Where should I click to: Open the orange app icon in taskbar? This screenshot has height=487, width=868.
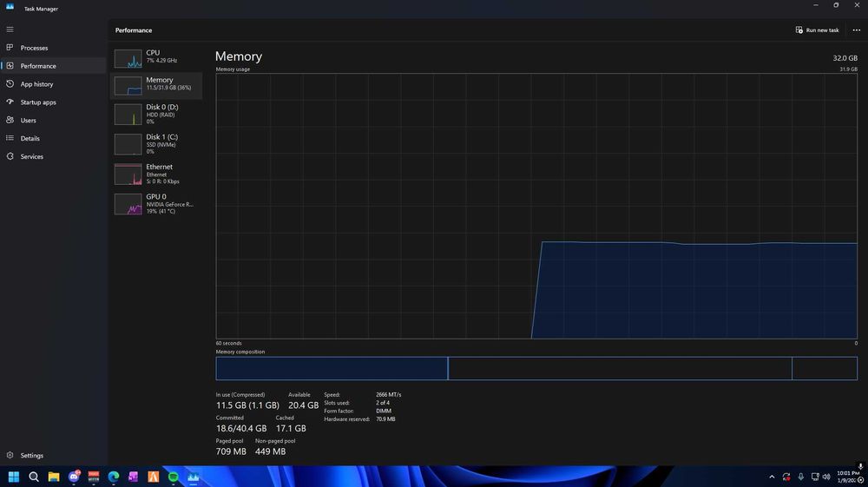154,477
